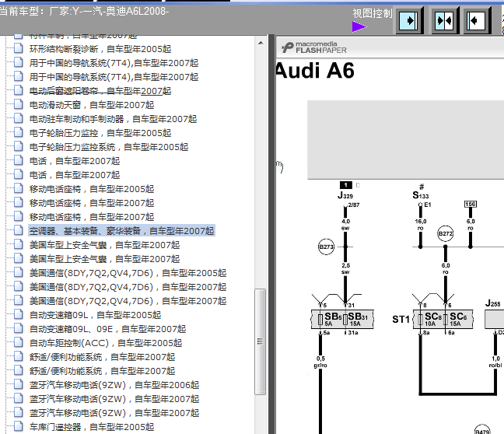Open the second 用于中国的导航系统(7T4) entry
Viewport: 504px width, 434px height.
(114, 77)
